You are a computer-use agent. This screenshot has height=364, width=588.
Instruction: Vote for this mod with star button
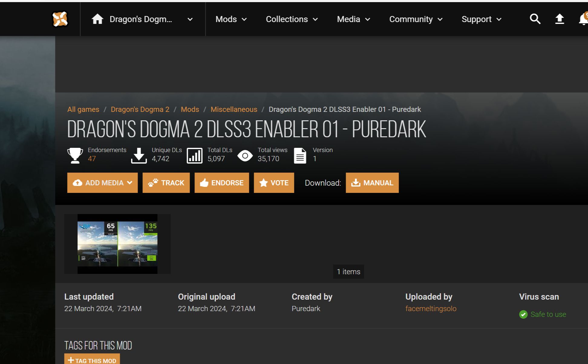tap(274, 183)
